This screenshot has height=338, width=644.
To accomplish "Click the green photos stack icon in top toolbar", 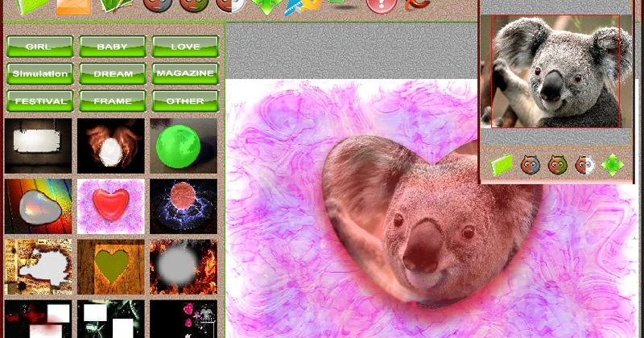I will tap(117, 6).
